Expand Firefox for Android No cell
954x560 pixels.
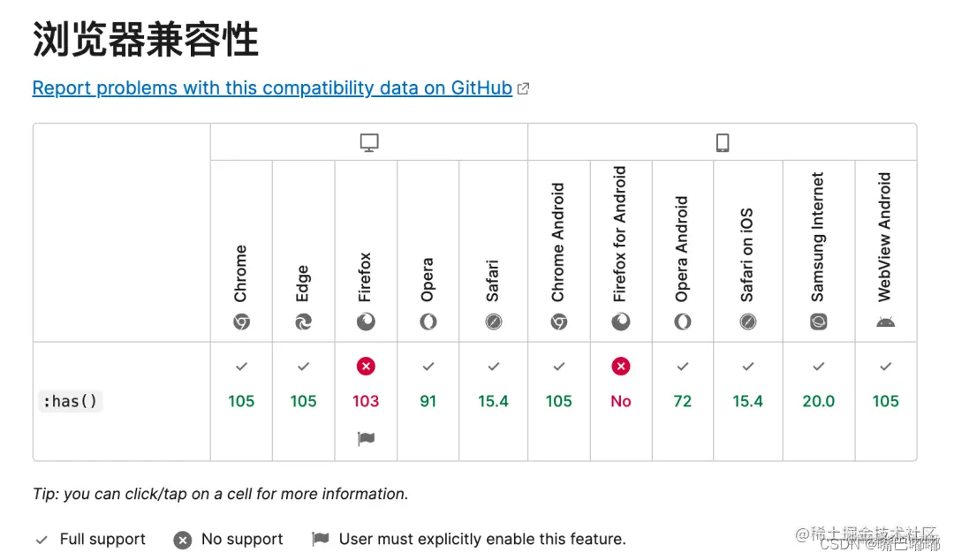[621, 401]
